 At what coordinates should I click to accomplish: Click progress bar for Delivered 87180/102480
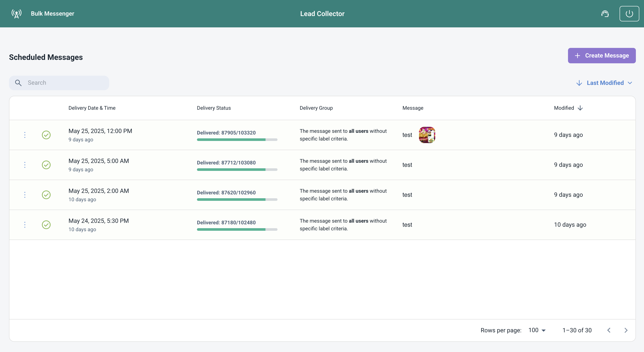tap(237, 229)
